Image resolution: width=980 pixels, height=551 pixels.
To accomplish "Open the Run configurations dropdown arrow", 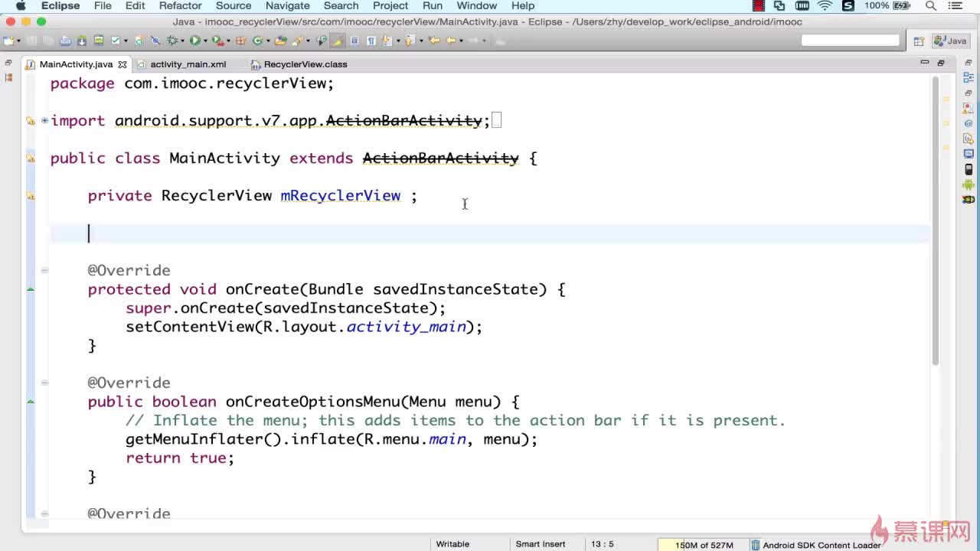I will (x=204, y=41).
